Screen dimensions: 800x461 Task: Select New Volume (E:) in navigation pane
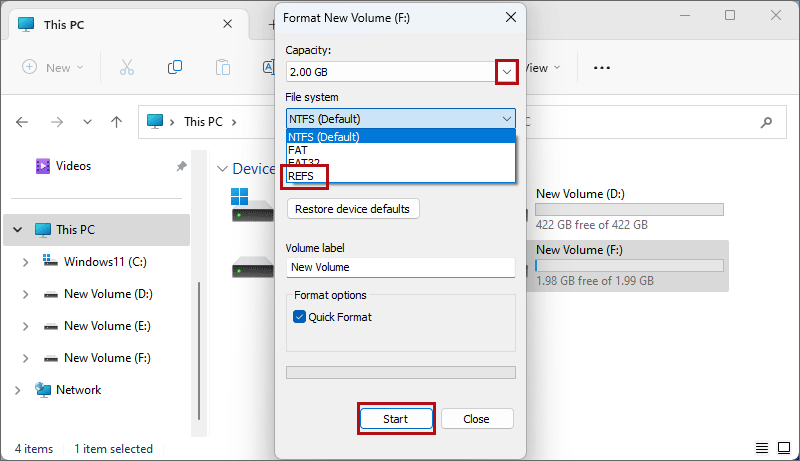click(x=107, y=326)
